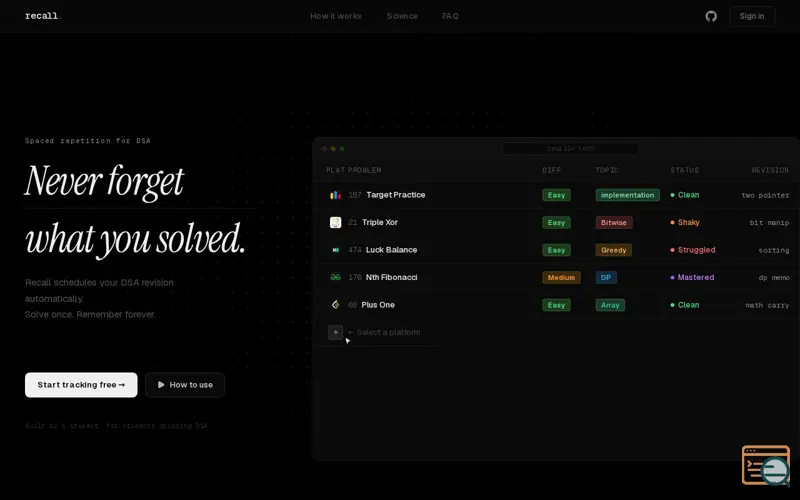
Task: Click the Struggled status
Action: 693,250
